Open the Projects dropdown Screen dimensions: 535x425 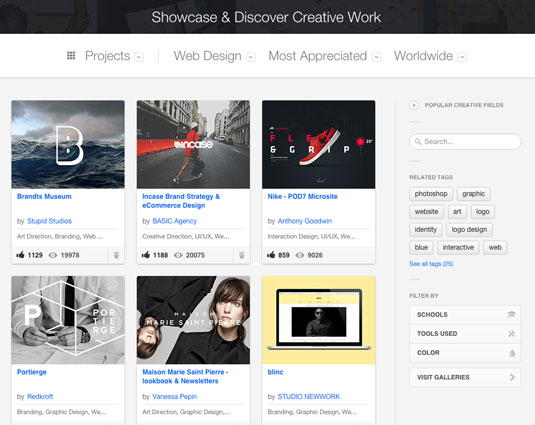click(x=139, y=57)
